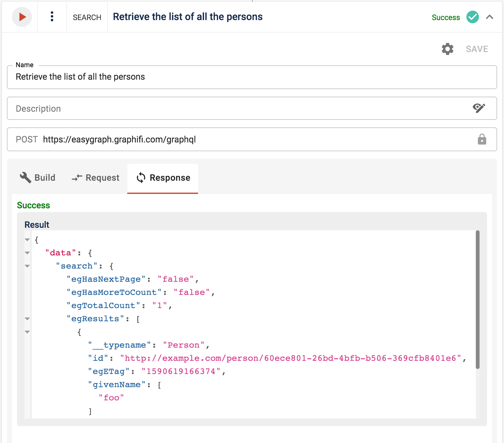Click the green success checkmark icon
This screenshot has height=443, width=504.
(472, 17)
